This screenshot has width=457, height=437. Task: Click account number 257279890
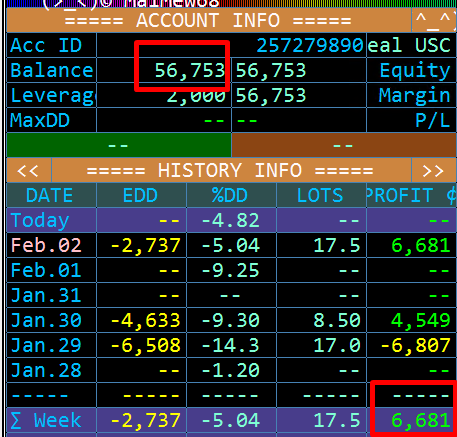(x=310, y=45)
